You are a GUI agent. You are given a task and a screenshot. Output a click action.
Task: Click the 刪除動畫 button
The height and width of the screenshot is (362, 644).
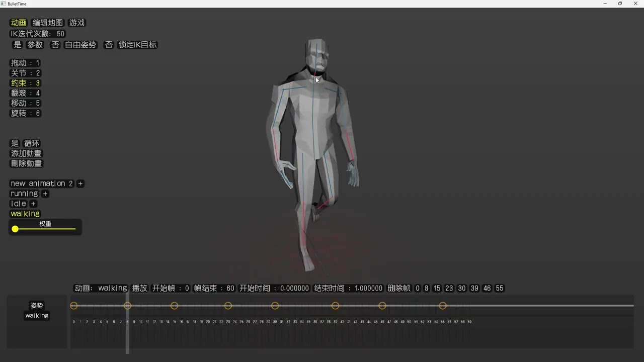pyautogui.click(x=27, y=163)
